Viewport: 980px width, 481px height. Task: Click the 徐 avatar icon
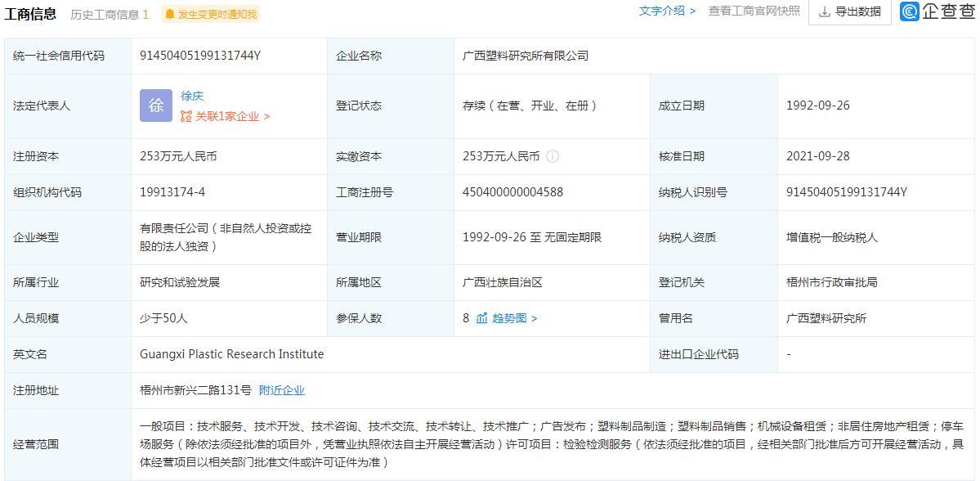pyautogui.click(x=155, y=106)
